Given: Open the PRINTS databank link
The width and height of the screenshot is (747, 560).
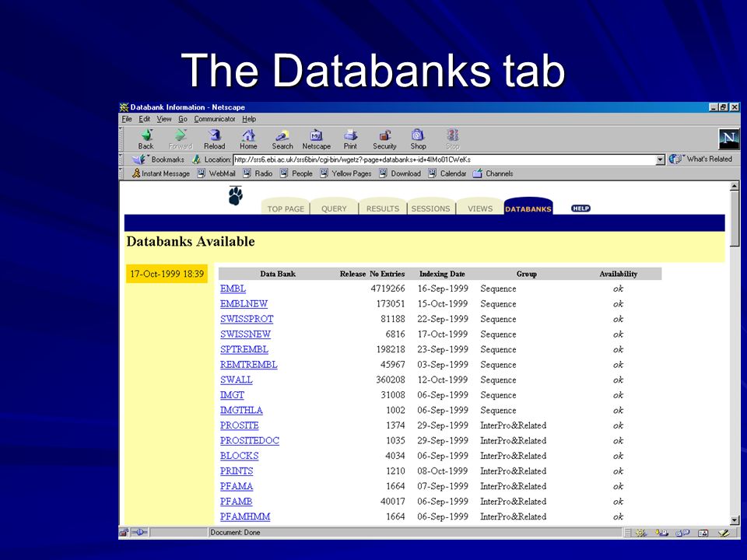Looking at the screenshot, I should 237,471.
